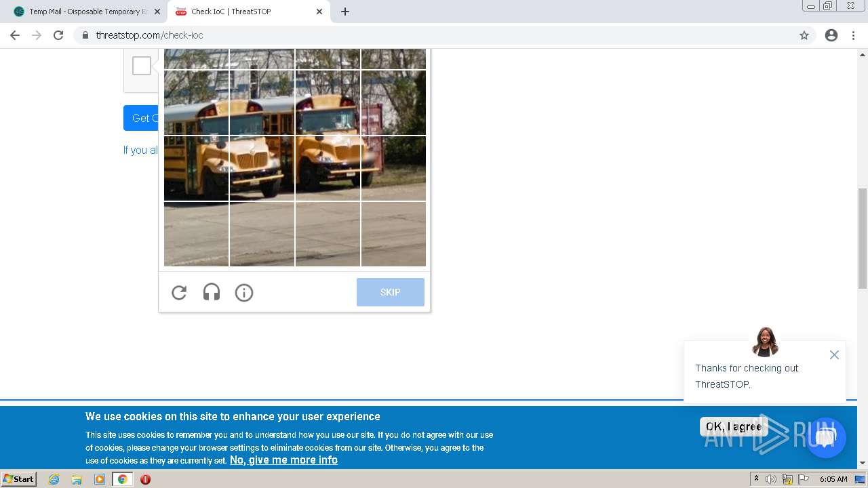Click the page vertical scrollbar thumb
Screen dimensions: 868x488
[x=863, y=239]
